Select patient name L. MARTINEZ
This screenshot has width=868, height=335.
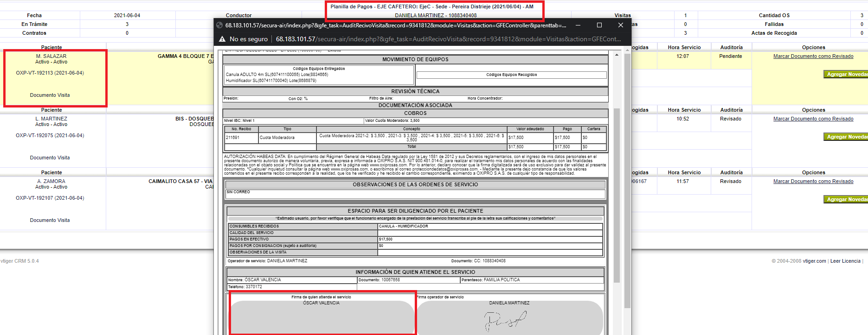[x=51, y=119]
